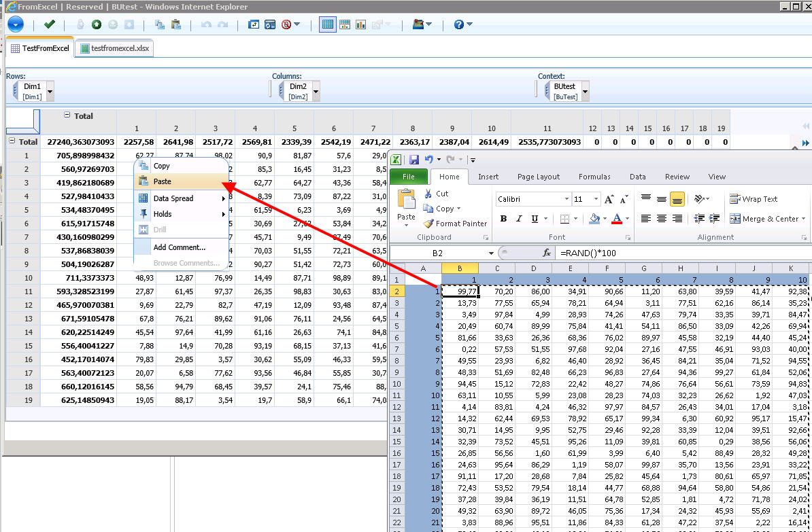
Task: Click the Undo arrow in Excel quick access
Action: [429, 160]
